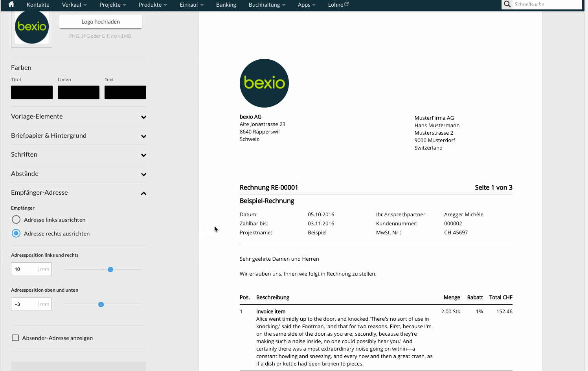The image size is (588, 371).
Task: Open the Verkauf menu
Action: click(74, 5)
